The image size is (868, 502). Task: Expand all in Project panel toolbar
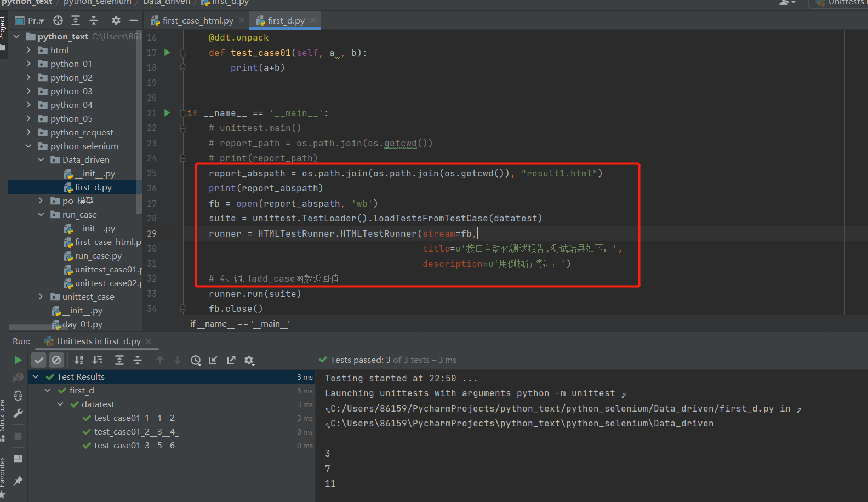[76, 20]
